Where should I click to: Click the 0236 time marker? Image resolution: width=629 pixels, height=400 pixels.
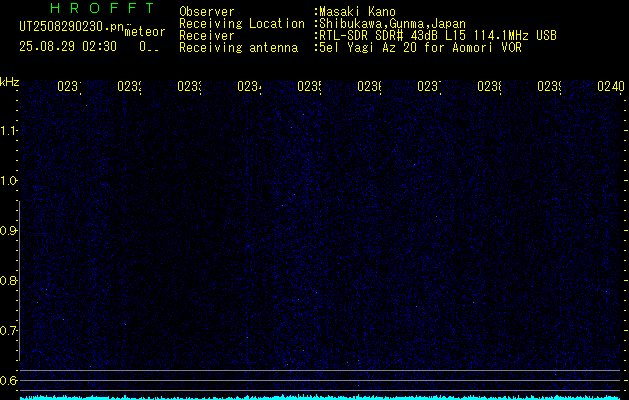pos(369,86)
